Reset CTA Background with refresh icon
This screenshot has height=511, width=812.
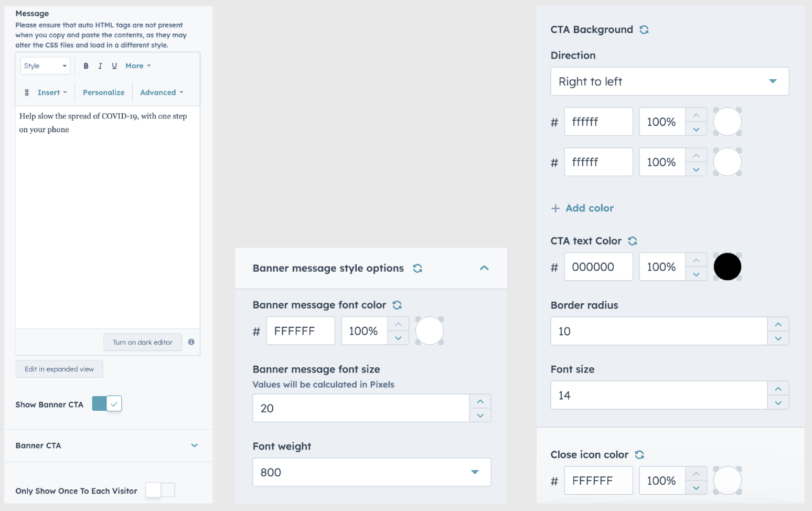[x=644, y=30]
